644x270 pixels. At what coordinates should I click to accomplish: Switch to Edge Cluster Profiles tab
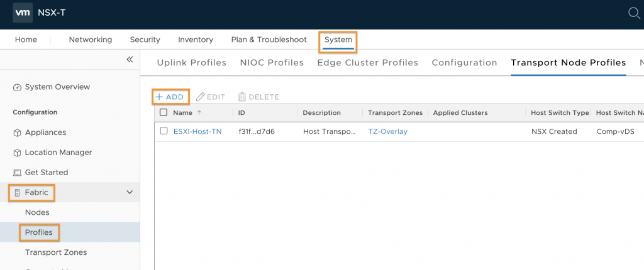tap(367, 63)
